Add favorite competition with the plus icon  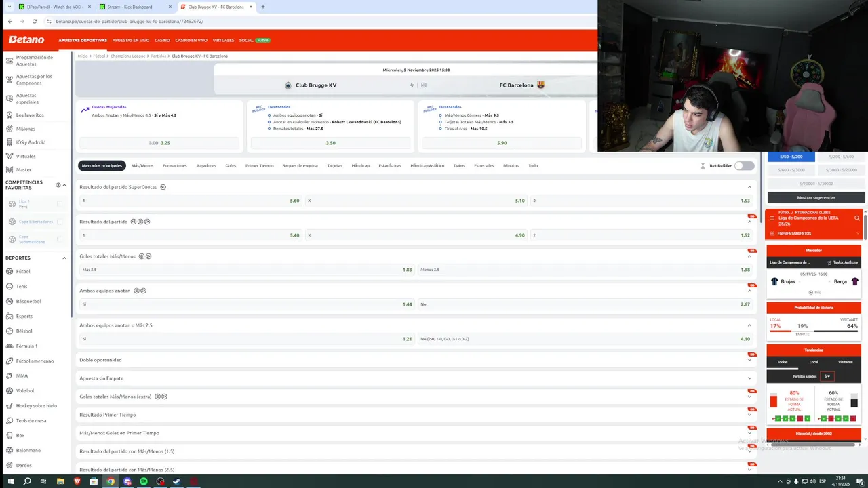[58, 184]
